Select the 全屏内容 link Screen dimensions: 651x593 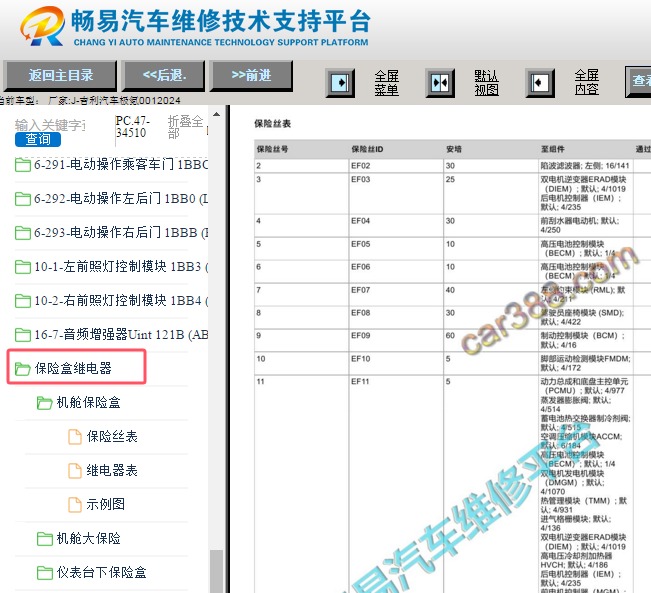coord(587,82)
